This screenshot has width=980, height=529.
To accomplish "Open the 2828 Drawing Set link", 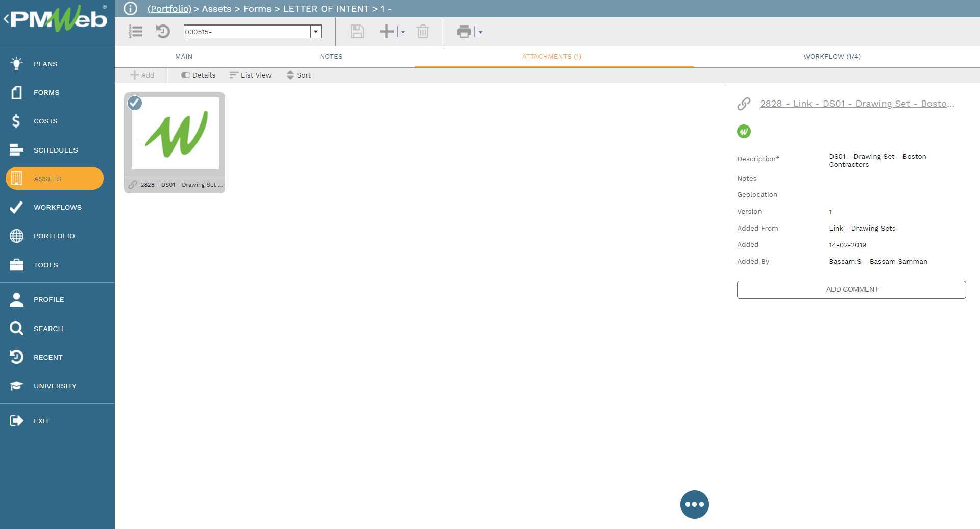I will tap(856, 104).
